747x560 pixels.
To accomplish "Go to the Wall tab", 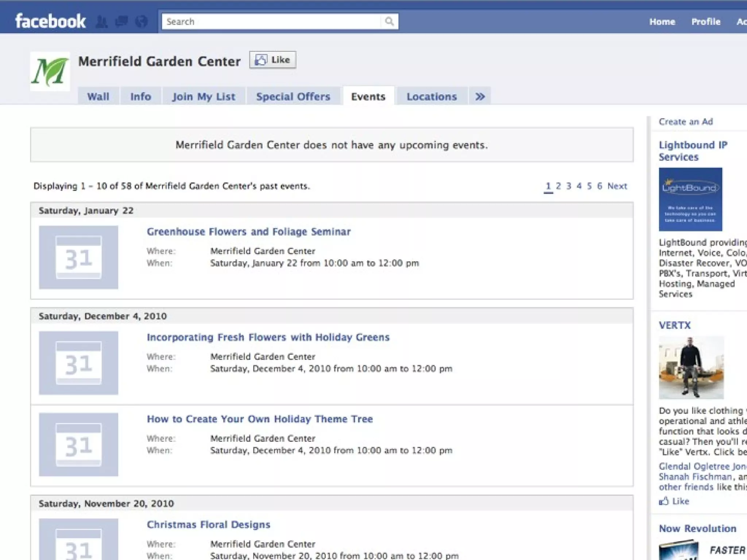I will tap(98, 97).
